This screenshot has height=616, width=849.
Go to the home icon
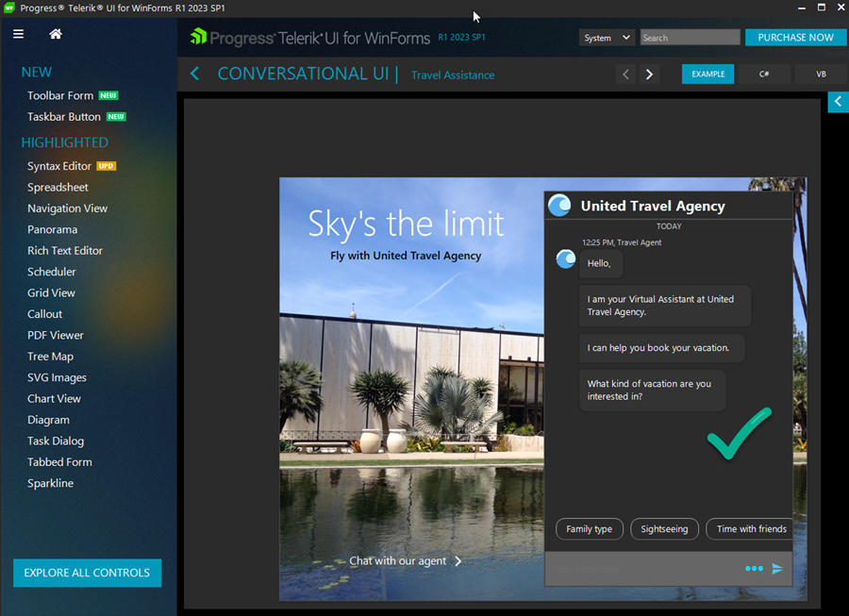56,34
